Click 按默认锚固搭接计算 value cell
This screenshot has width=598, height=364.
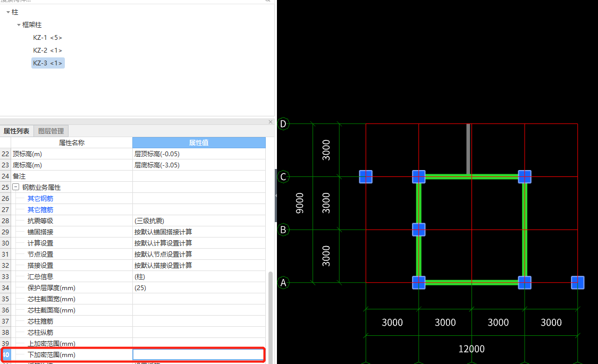199,232
